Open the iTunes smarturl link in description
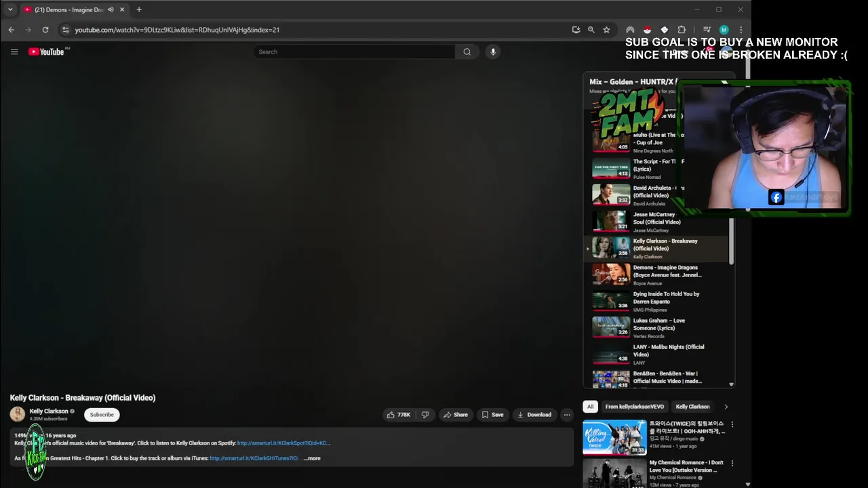This screenshot has width=868, height=488. (254, 458)
